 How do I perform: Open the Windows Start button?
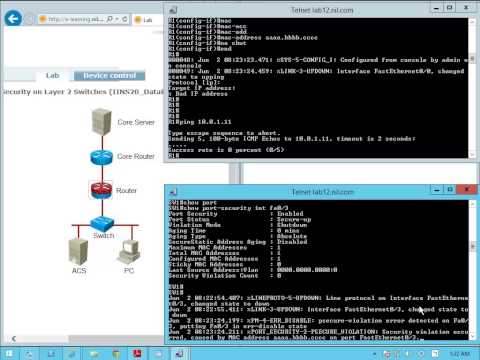[x=9, y=353]
